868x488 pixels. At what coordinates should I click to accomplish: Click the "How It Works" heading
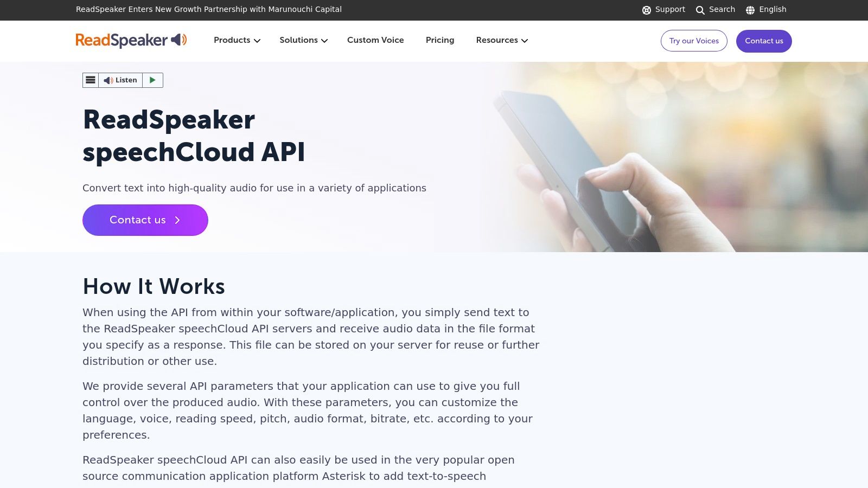tap(154, 286)
